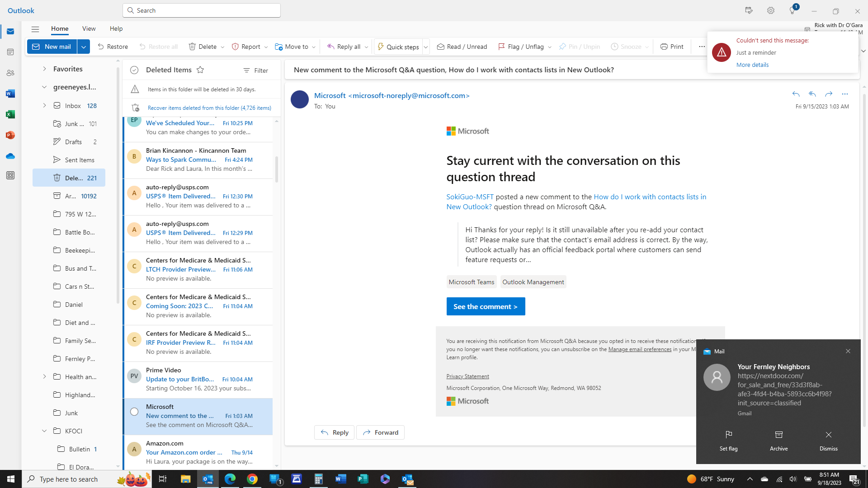
Task: Expand the Inbox folder
Action: pos(44,105)
